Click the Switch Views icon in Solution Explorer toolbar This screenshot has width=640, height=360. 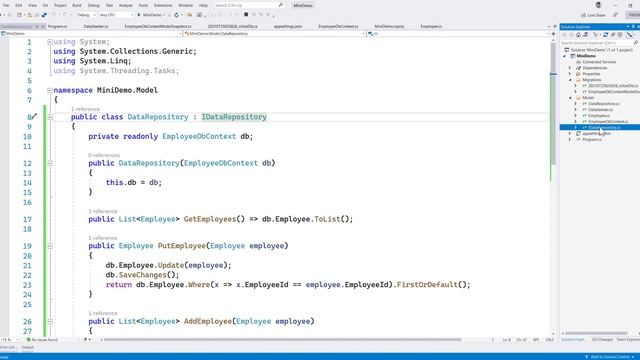[586, 35]
